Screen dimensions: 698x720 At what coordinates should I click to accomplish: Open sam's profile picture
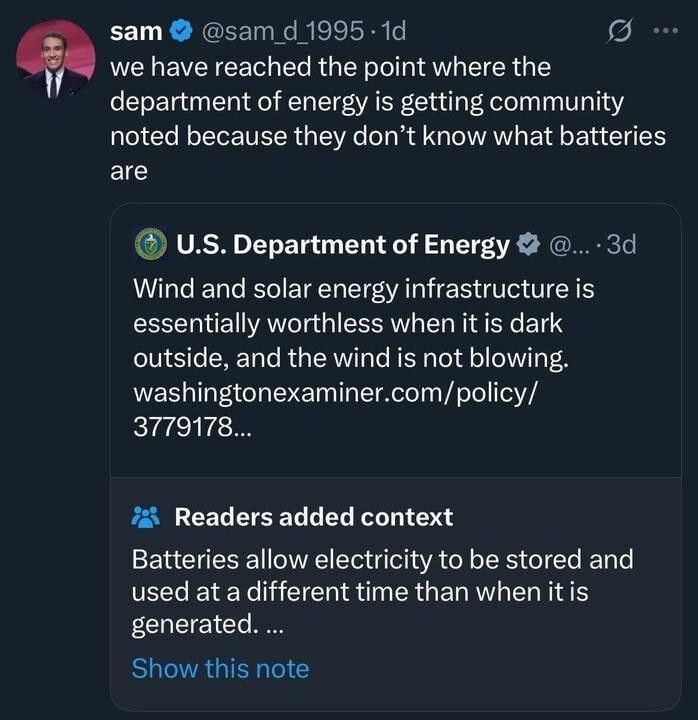pos(55,59)
